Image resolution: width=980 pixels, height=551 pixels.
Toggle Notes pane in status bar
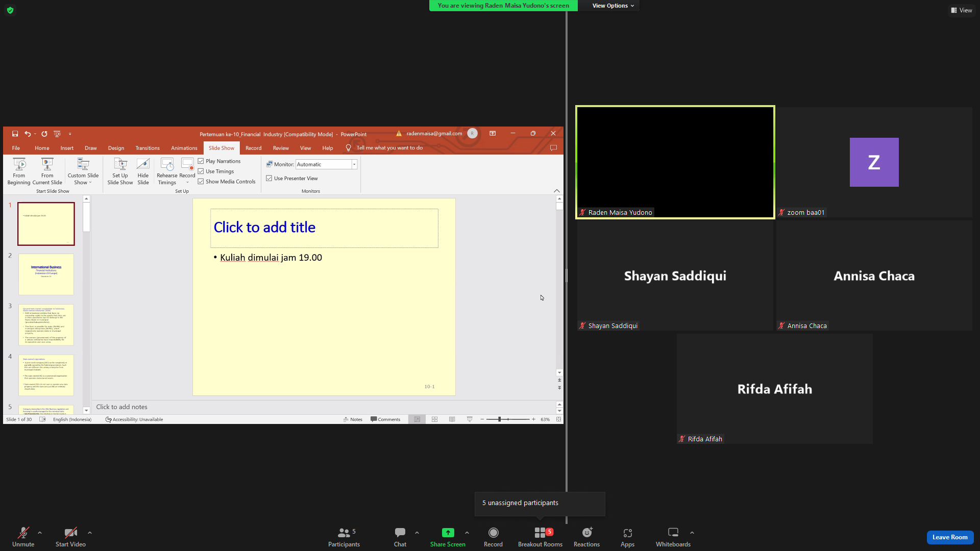click(353, 419)
